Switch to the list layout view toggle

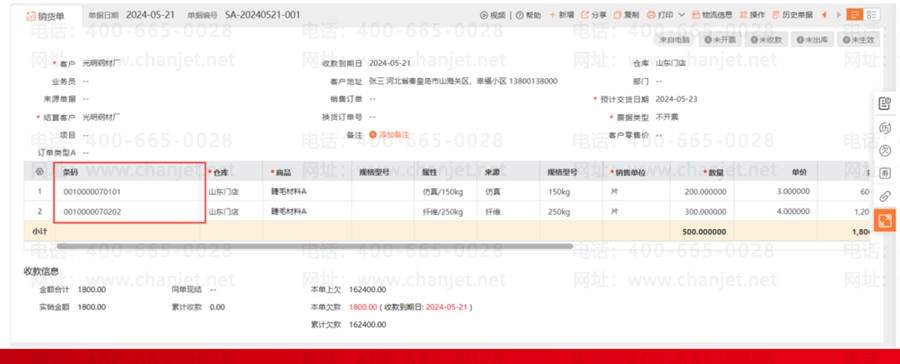coord(855,15)
